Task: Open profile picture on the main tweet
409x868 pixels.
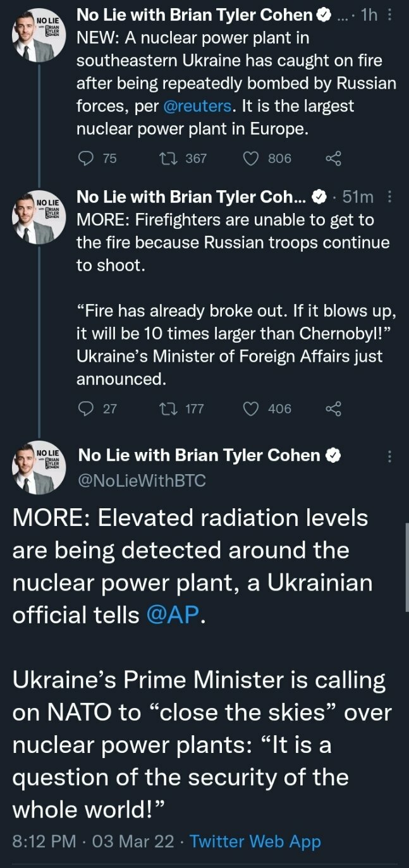Action: click(39, 468)
